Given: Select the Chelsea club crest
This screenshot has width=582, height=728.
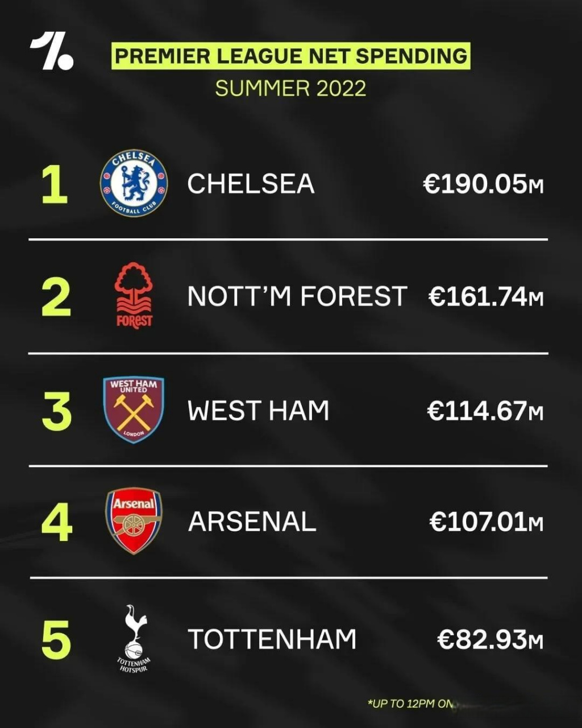Looking at the screenshot, I should click(x=134, y=183).
